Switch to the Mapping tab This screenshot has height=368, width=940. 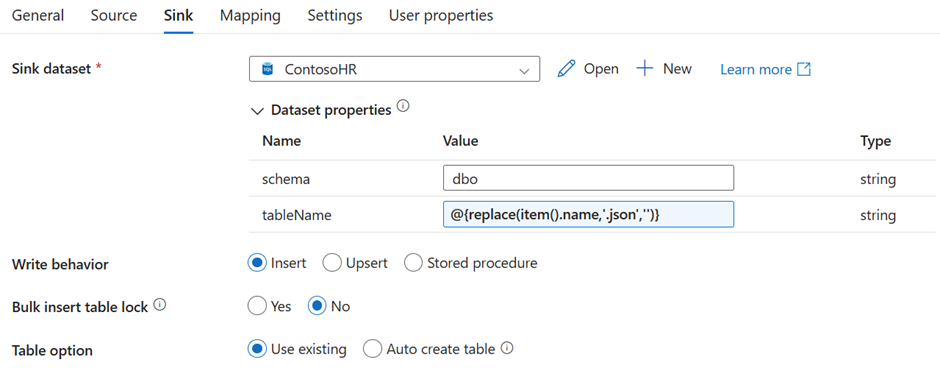coord(250,16)
